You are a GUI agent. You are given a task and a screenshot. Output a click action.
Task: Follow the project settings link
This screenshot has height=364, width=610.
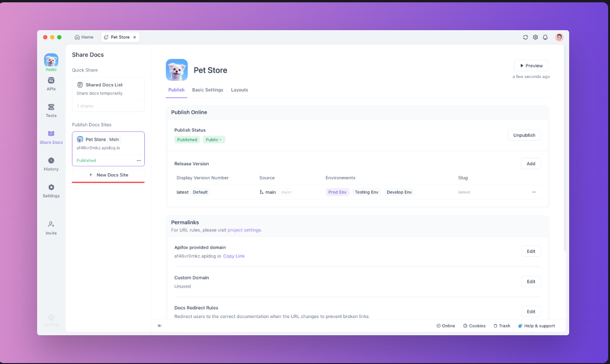coord(245,230)
